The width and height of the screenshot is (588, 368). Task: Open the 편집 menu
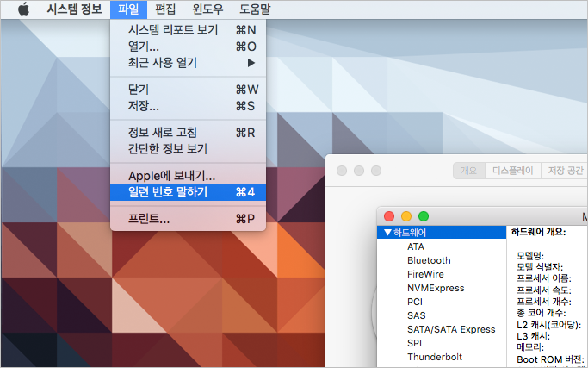coord(165,9)
